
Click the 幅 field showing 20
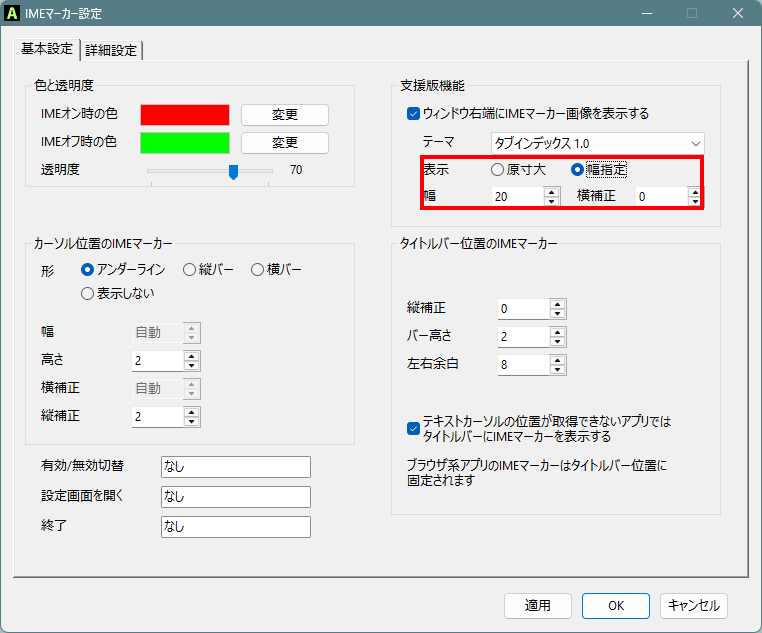tap(518, 196)
